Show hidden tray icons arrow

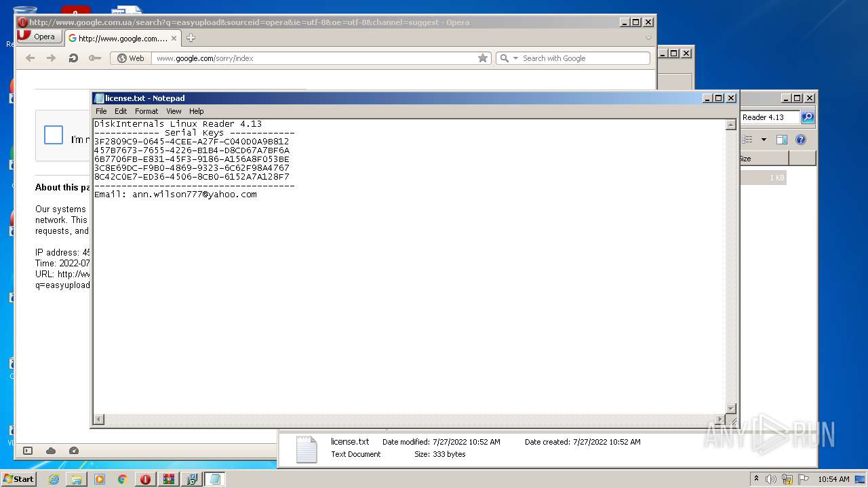point(756,479)
